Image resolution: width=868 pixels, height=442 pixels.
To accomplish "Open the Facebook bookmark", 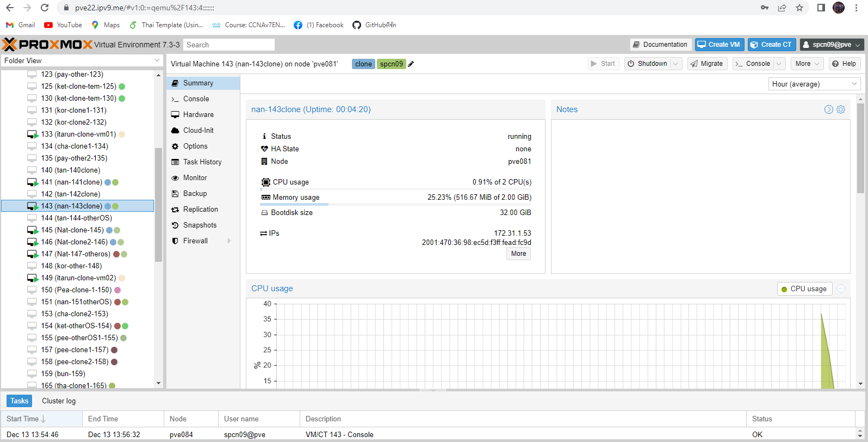I will 319,25.
